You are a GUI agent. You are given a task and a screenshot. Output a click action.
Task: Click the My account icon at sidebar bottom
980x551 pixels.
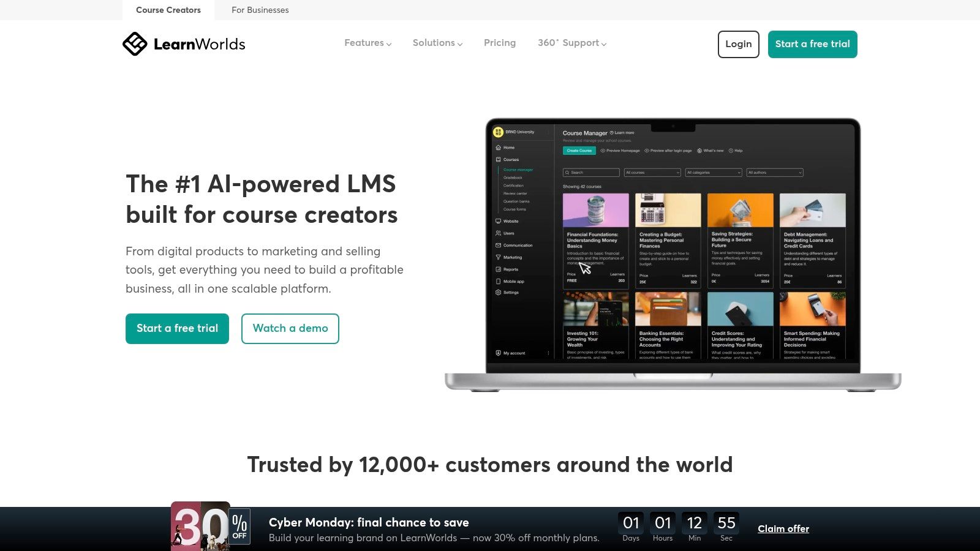point(498,353)
